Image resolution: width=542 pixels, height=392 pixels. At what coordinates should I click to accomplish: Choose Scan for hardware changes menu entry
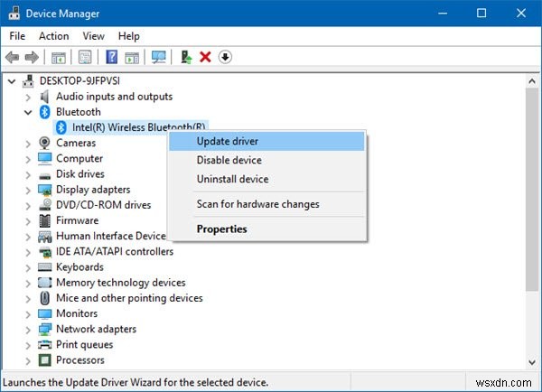point(266,204)
